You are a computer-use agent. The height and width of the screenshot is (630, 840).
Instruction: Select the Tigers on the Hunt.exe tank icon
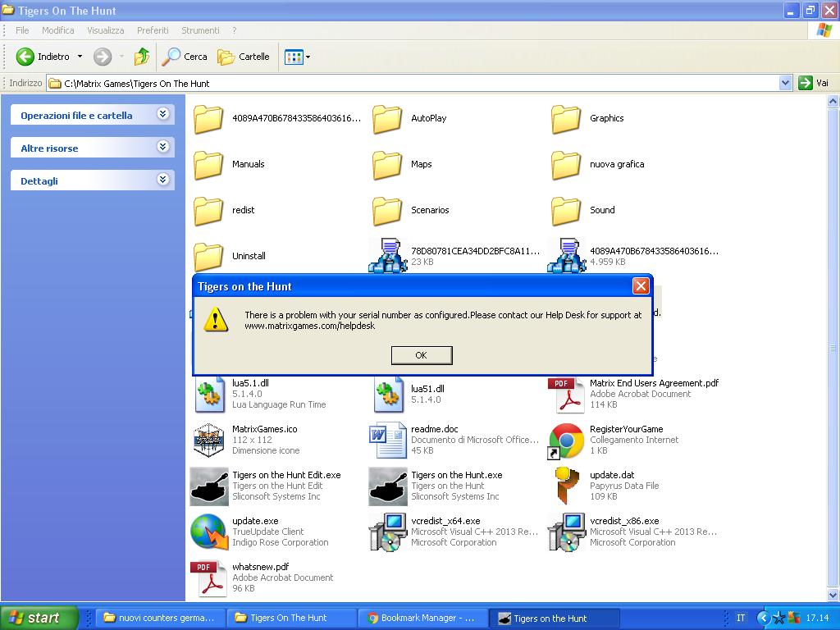[388, 486]
